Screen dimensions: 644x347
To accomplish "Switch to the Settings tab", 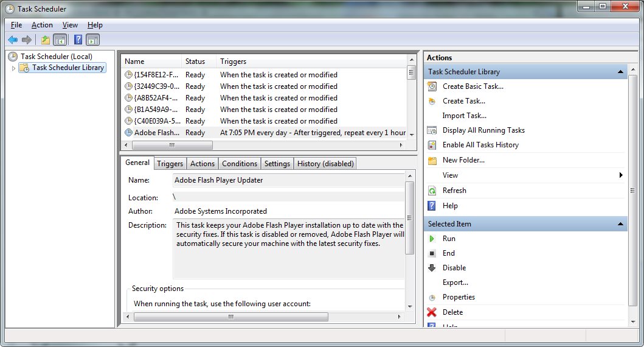I will [277, 164].
